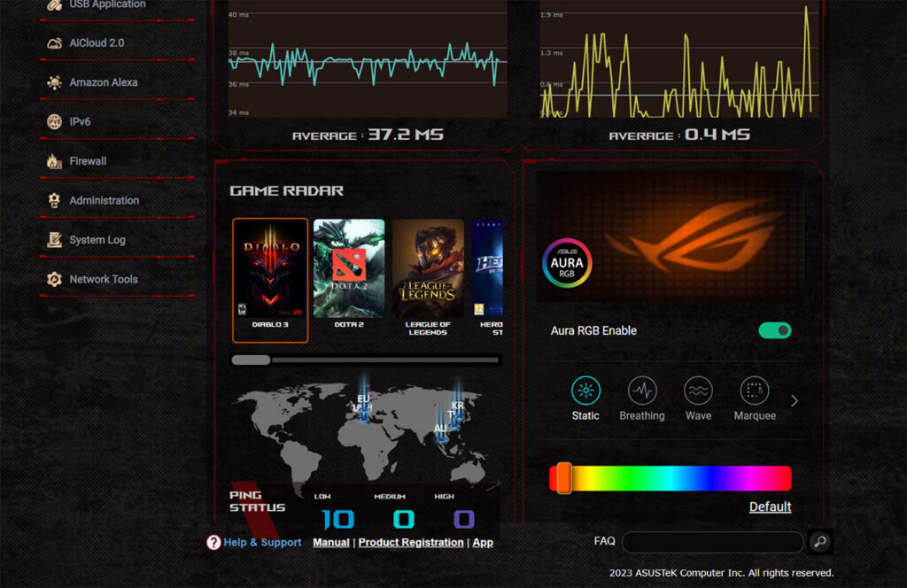Open the Amazon Alexa menu item
Viewport: 907px width, 588px height.
[x=102, y=81]
